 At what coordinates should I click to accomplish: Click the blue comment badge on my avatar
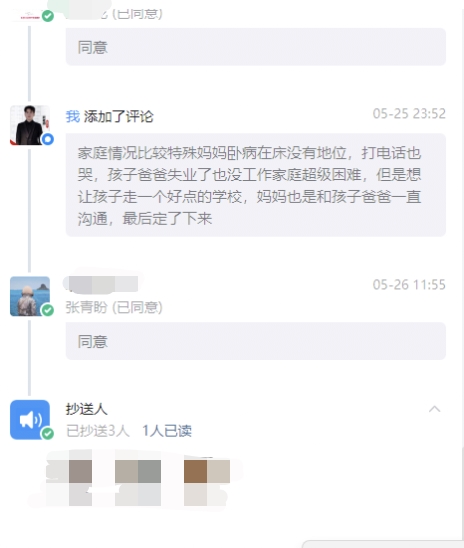point(48,139)
